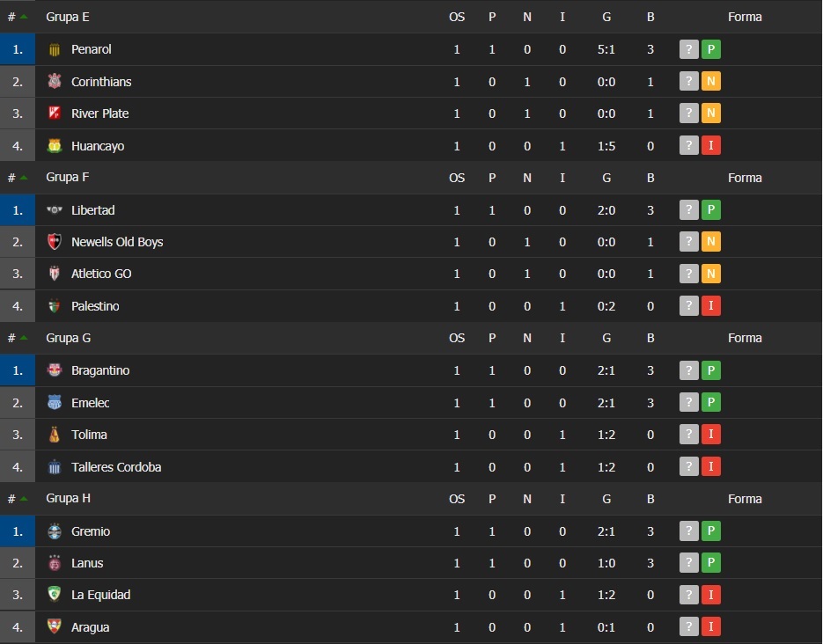Sort Grupa E by rank arrow

(x=24, y=17)
